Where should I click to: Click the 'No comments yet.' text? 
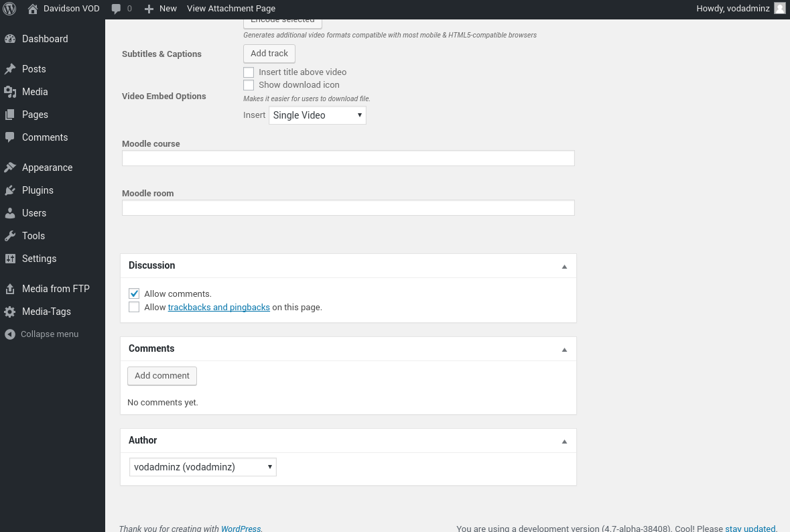[163, 403]
